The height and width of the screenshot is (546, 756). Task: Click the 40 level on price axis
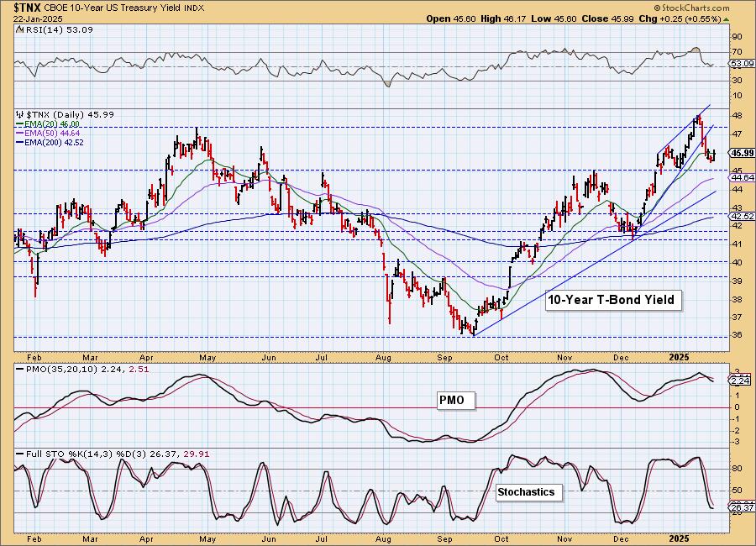click(738, 262)
